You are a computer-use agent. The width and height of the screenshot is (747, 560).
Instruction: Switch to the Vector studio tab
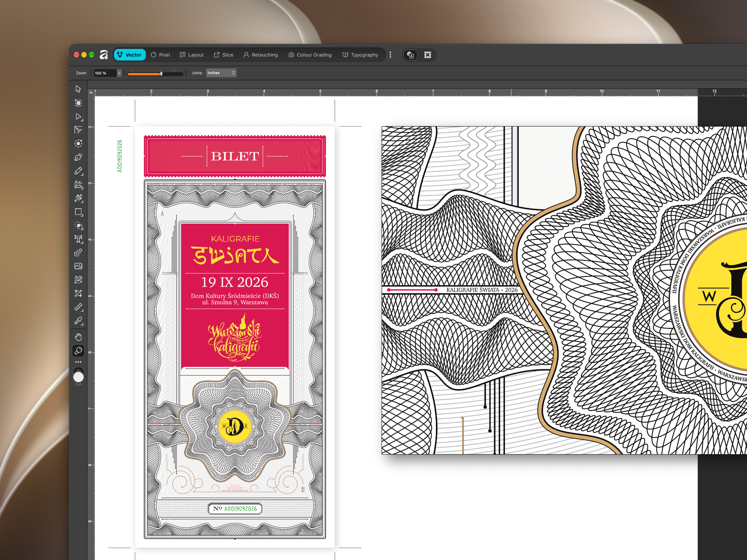pyautogui.click(x=130, y=55)
